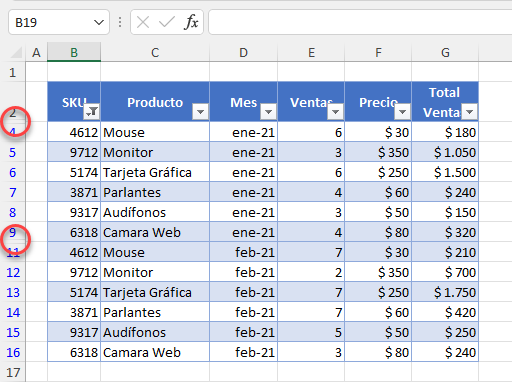This screenshot has height=382, width=512.
Task: Select row 8 header
Action: 13,212
